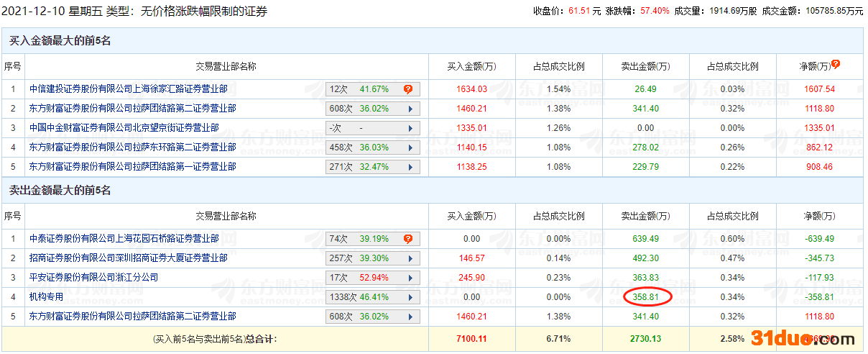Viewport: 868px width, 354px height.
Task: Expand the -次 box for 中国中金财富证券
Action: (372, 128)
